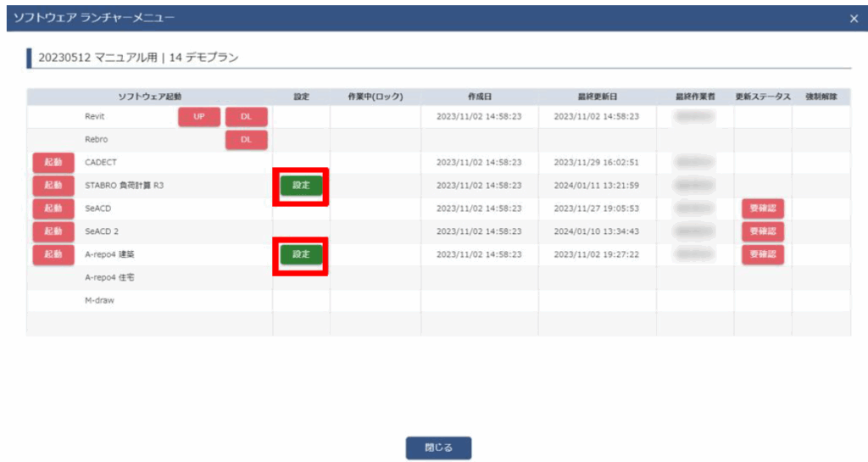Screen dimensions: 868x462
Task: Start A-repo4 建築 using 起動
Action: point(53,254)
